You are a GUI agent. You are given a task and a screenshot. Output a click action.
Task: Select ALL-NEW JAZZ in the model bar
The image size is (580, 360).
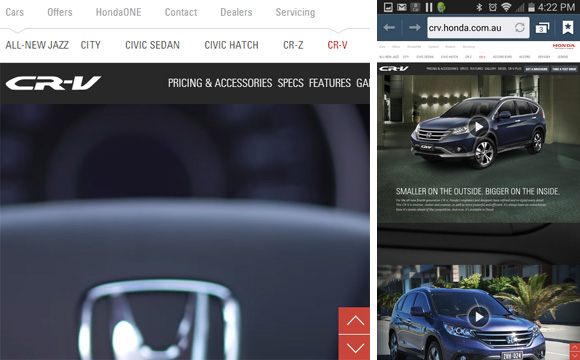tap(37, 45)
